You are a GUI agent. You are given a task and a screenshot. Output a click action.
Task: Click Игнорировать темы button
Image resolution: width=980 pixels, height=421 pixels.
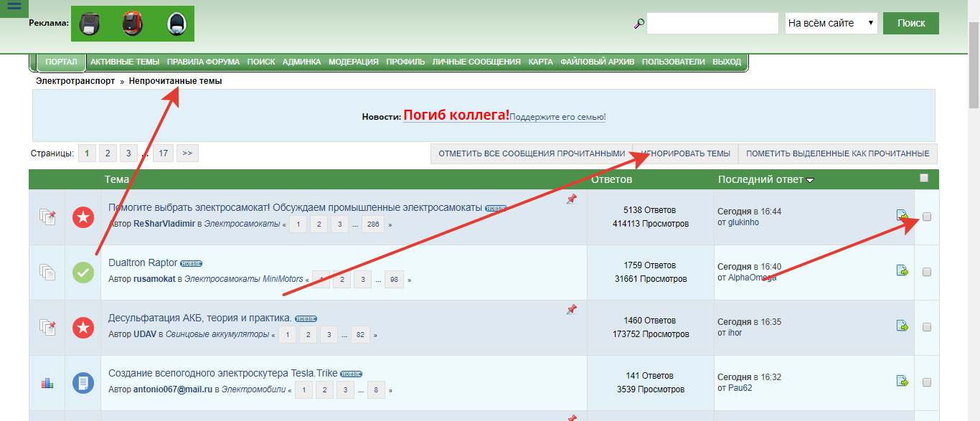point(686,153)
